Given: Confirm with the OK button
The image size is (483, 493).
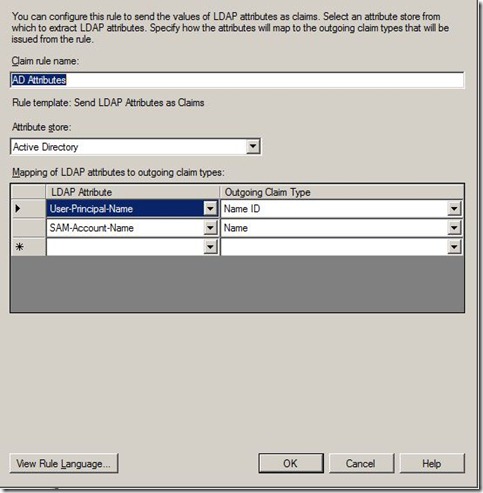Looking at the screenshot, I should click(x=291, y=463).
